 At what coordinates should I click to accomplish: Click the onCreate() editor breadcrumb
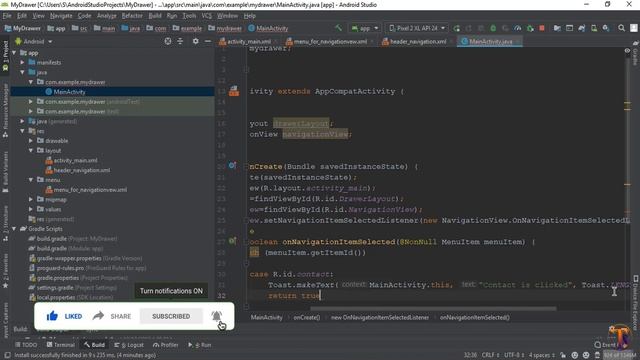[x=307, y=318]
